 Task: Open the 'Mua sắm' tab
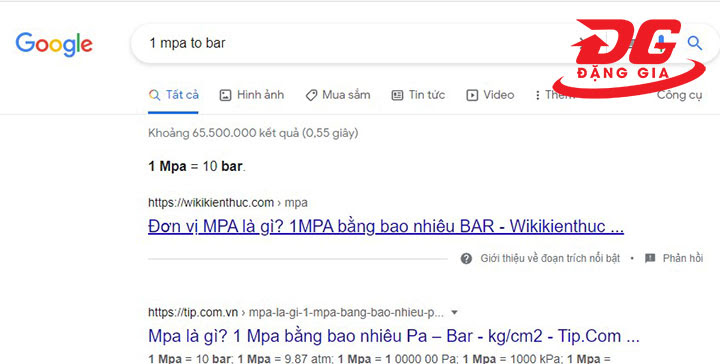pos(338,95)
